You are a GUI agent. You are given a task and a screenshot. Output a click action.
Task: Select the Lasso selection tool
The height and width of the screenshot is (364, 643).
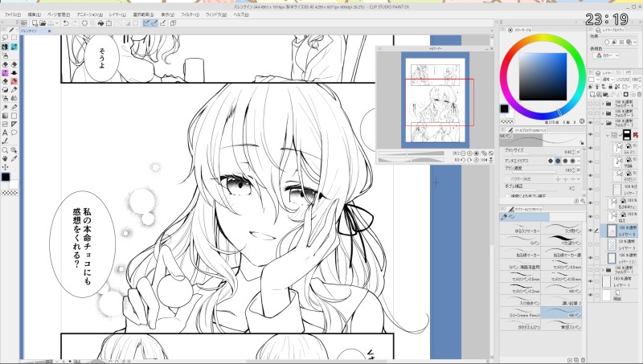point(5,38)
